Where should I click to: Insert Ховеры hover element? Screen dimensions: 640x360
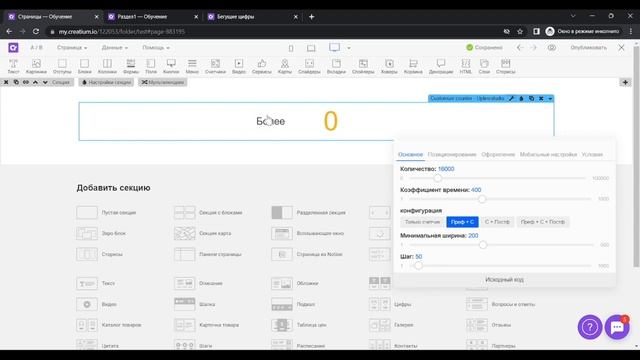pos(389,67)
